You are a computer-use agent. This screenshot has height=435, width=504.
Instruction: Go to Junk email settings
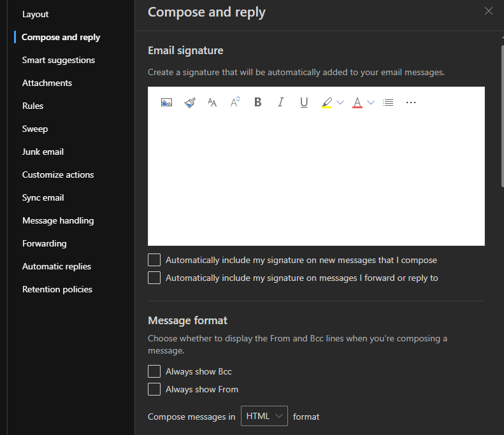tap(43, 152)
